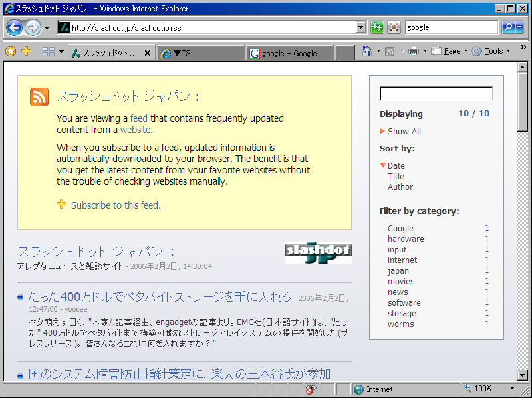Open the feeds dropdown arrow

402,51
